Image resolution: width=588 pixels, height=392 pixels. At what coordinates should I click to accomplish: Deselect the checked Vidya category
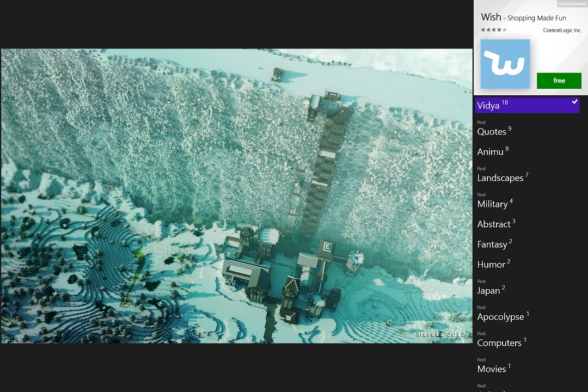[527, 105]
